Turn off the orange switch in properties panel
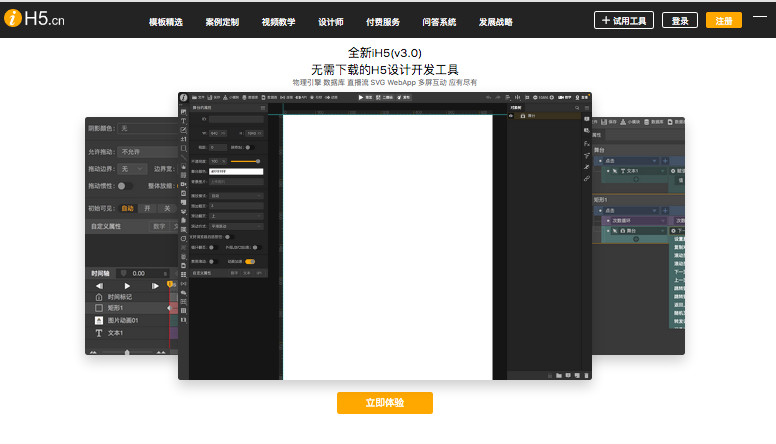This screenshot has height=444, width=776. [250, 261]
